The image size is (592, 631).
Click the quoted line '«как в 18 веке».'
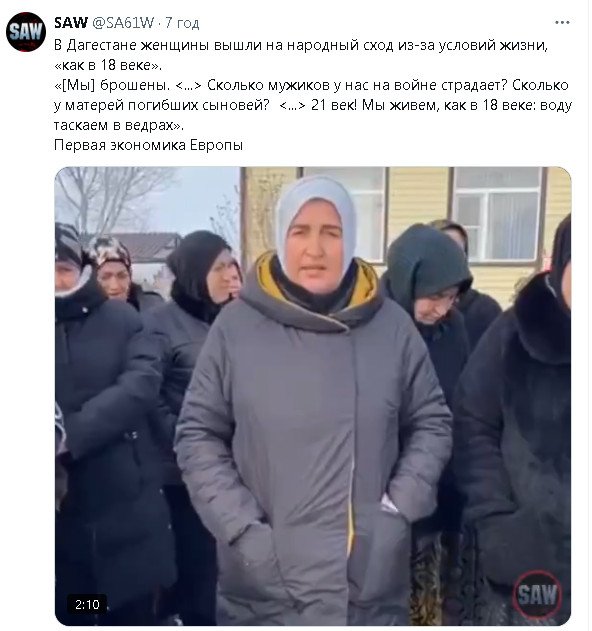(108, 65)
